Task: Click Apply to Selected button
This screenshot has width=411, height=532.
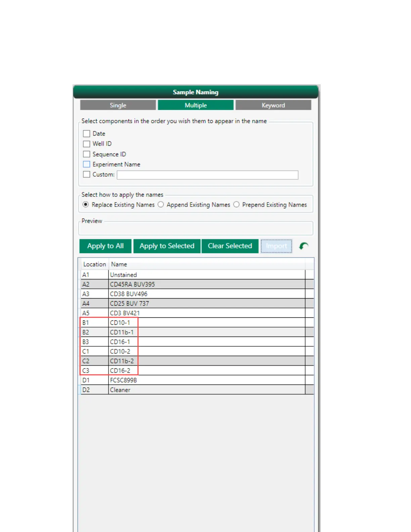Action: click(x=167, y=246)
